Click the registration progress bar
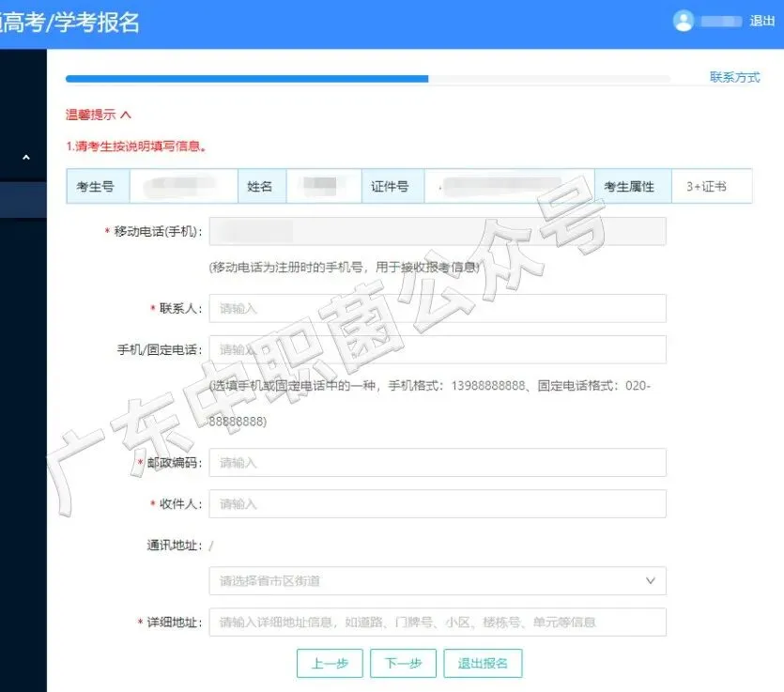784x692 pixels. [x=368, y=79]
